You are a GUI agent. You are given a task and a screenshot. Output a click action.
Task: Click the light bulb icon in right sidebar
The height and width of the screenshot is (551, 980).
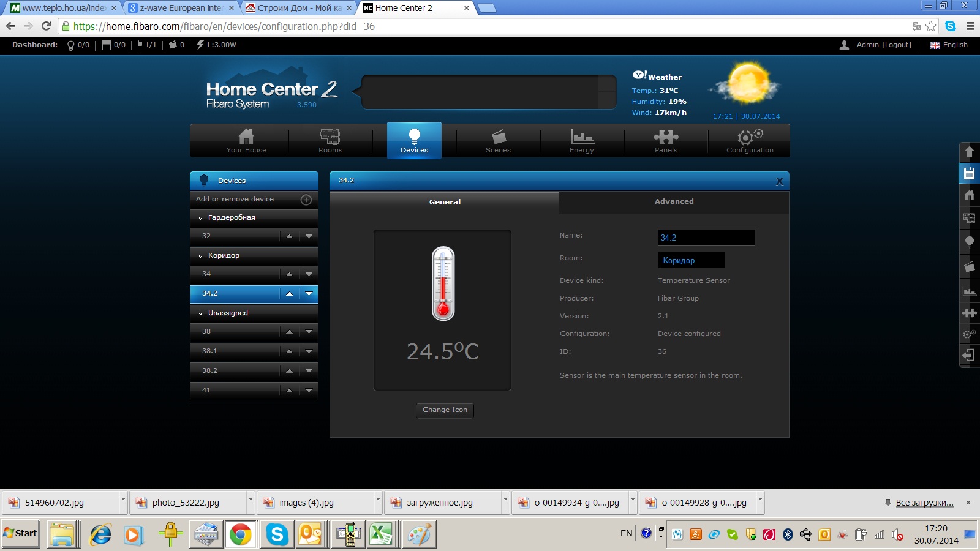(969, 241)
